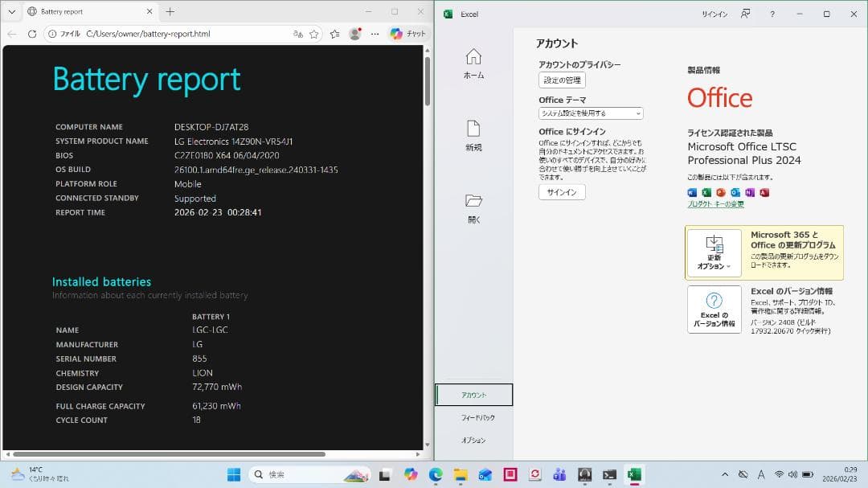This screenshot has width=868, height=488.
Task: Click the translate icon in address bar
Action: (298, 34)
